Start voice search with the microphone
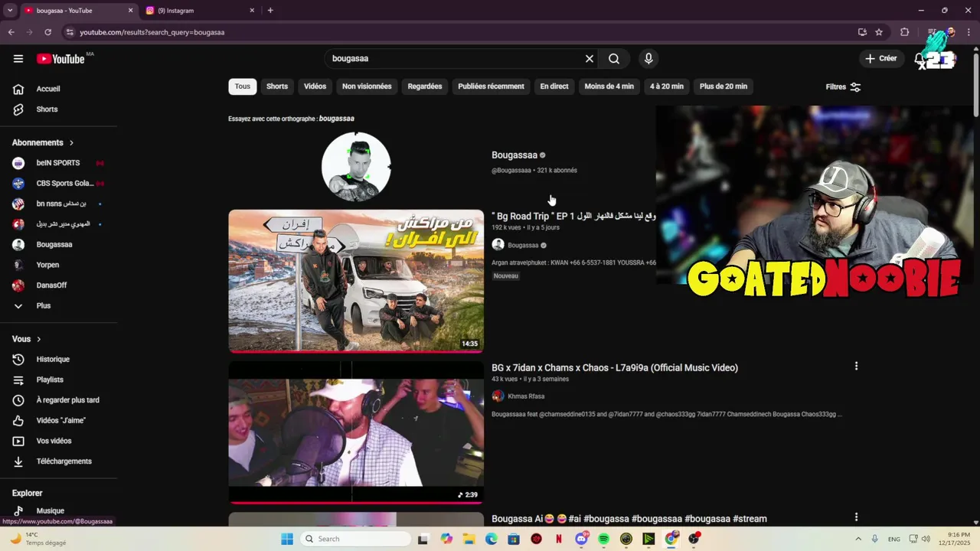 coord(648,59)
